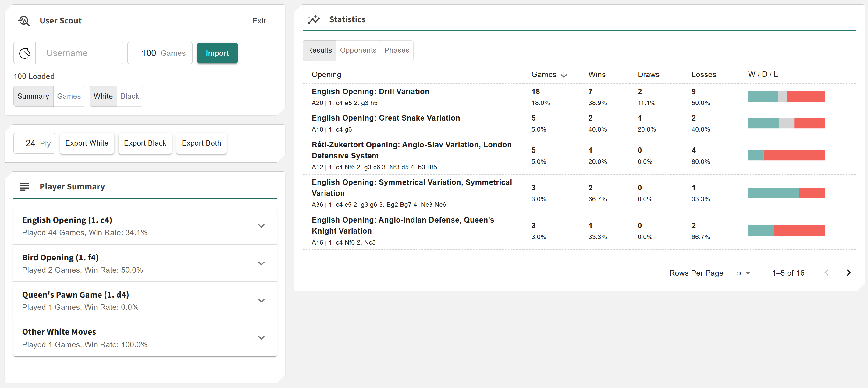Click the chess site selector icon
868x388 pixels.
(25, 53)
